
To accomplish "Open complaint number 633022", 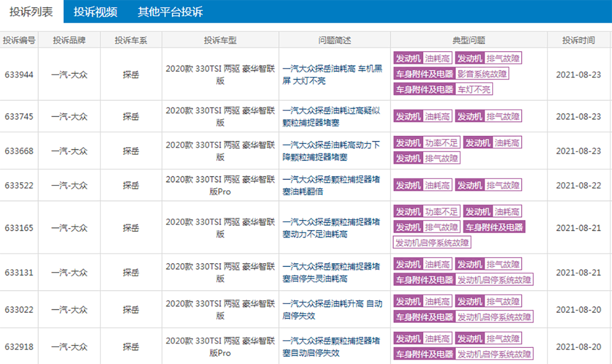I will click(19, 310).
